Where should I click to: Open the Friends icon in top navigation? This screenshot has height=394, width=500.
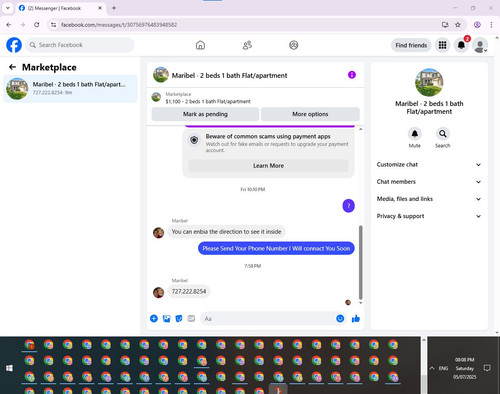(x=247, y=45)
